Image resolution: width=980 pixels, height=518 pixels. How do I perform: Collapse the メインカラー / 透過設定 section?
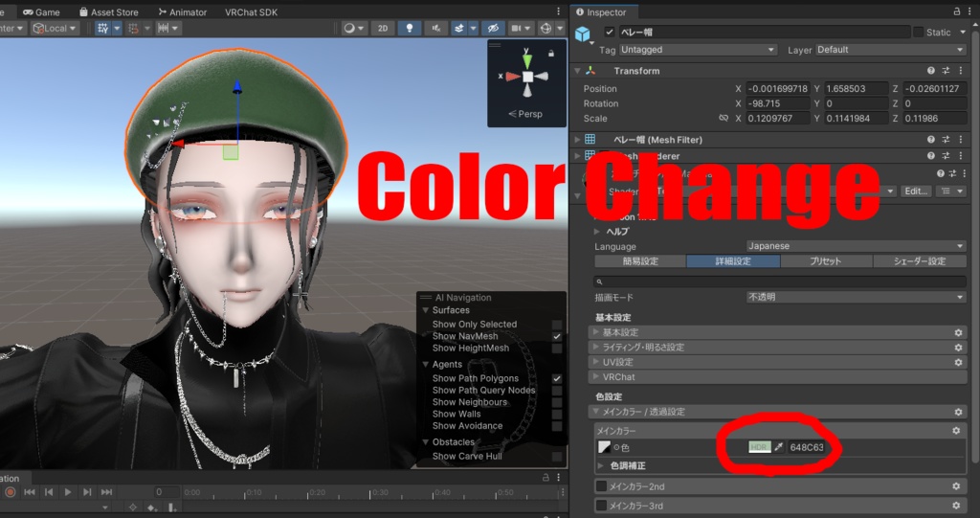click(x=596, y=412)
